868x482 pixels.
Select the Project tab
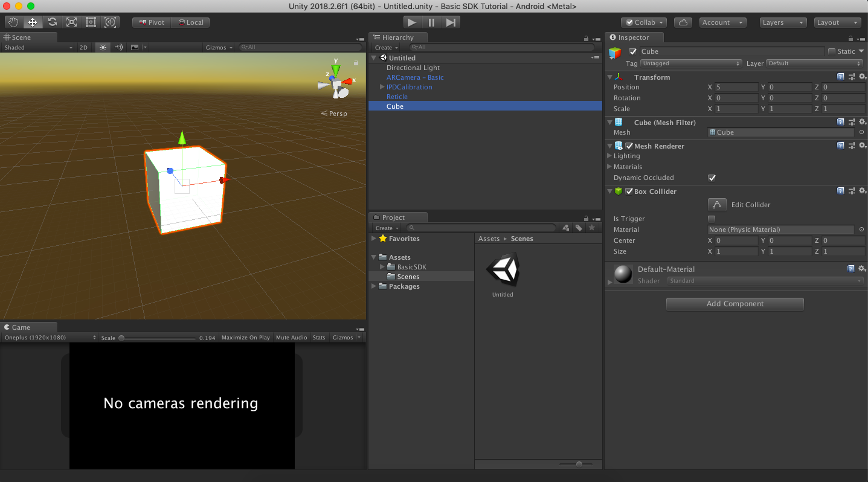click(x=394, y=217)
